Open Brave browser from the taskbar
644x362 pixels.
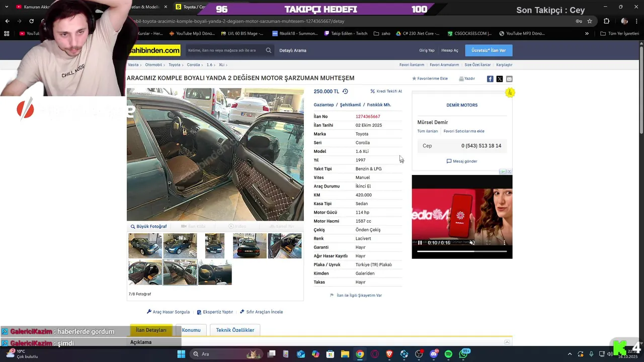tap(389, 354)
